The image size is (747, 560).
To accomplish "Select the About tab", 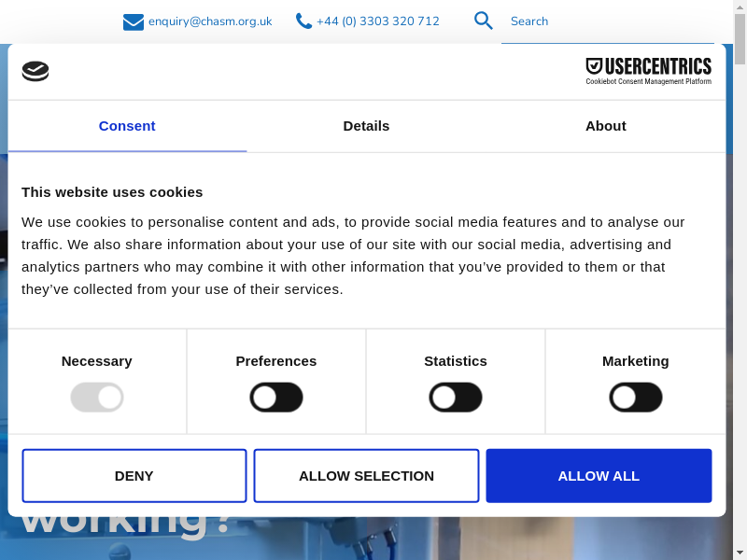I will [x=605, y=126].
